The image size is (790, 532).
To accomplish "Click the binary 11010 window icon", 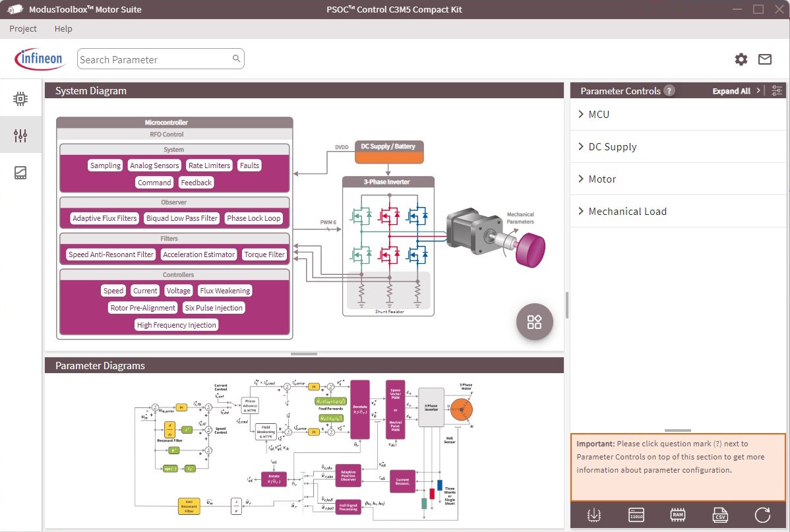I will tap(636, 515).
